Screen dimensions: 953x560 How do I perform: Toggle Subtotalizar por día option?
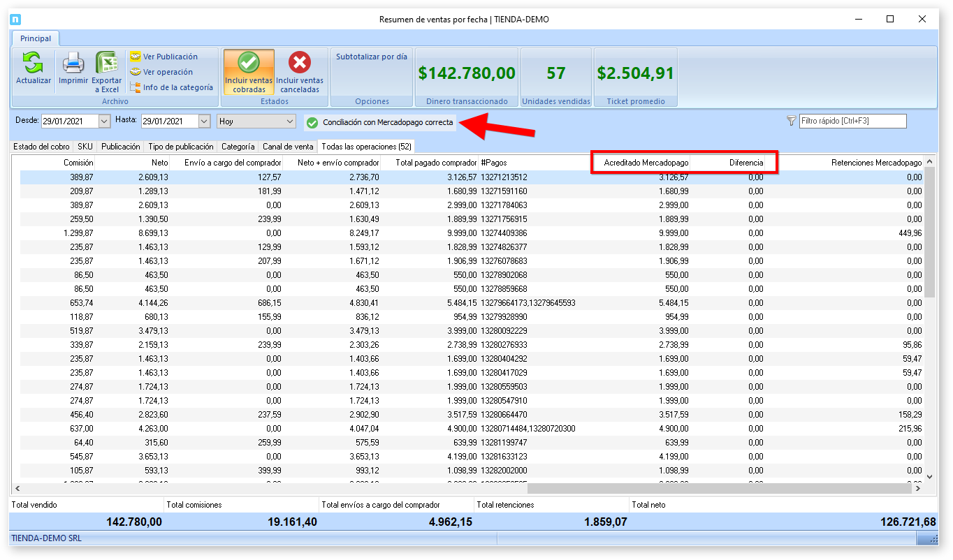371,57
